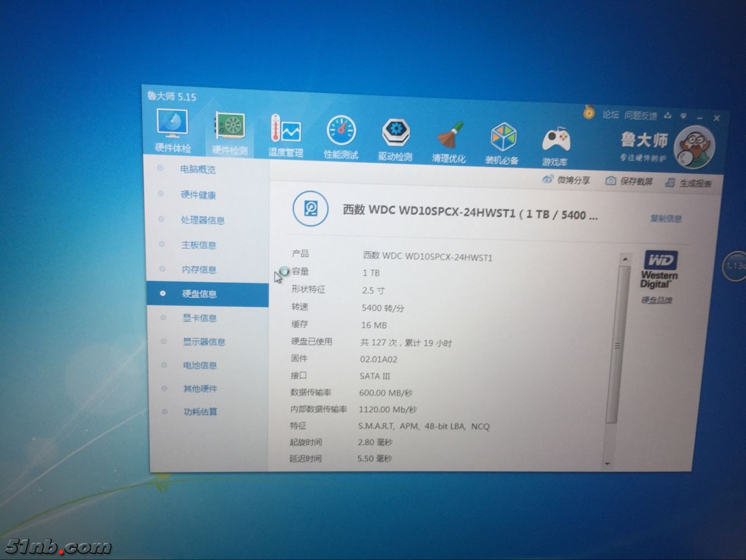
Task: Open 装机必备 essential software cube
Action: point(502,144)
